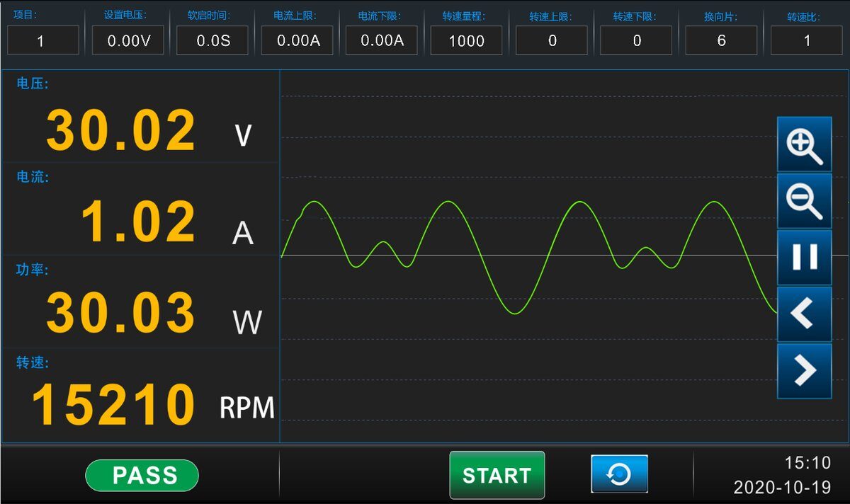Click the 功率 label in the readings panel
Viewport: 850px width, 504px height.
coord(33,270)
